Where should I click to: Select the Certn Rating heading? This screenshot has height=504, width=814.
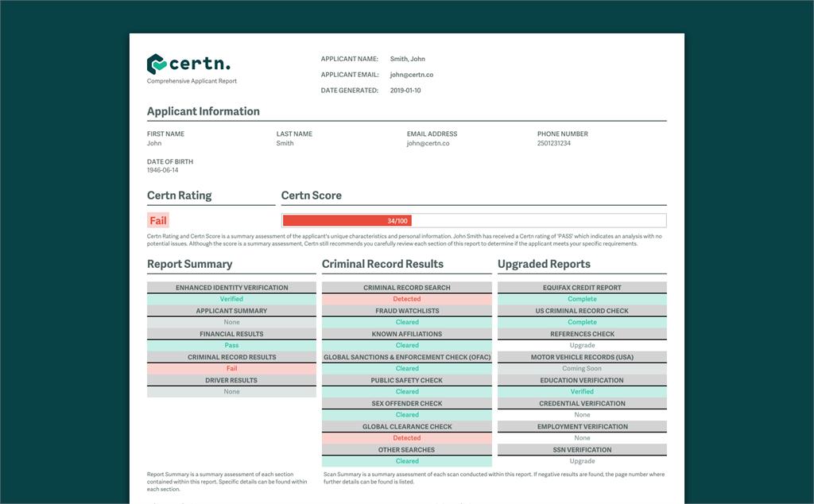pos(179,195)
